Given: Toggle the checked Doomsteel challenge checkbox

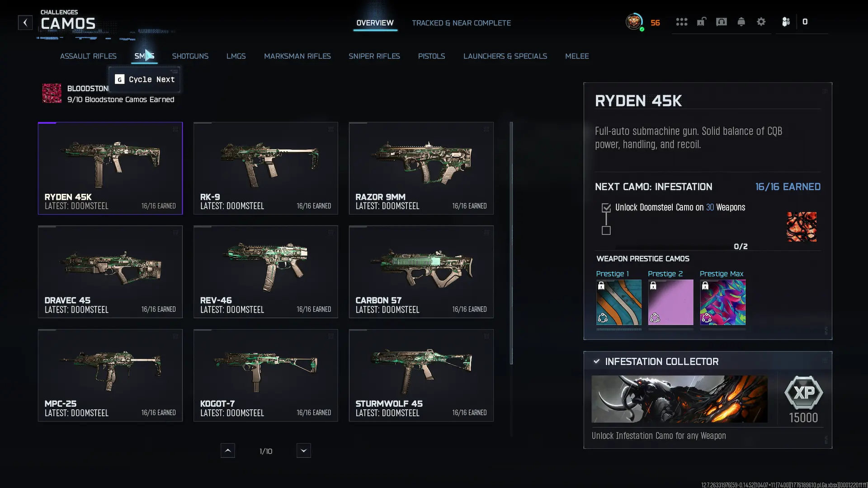Looking at the screenshot, I should [606, 208].
